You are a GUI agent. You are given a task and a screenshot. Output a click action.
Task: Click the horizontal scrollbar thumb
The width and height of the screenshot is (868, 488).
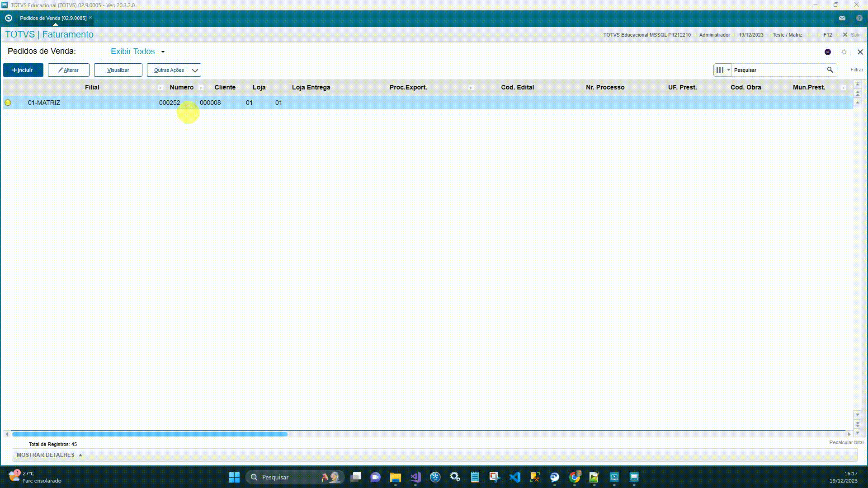(x=149, y=434)
